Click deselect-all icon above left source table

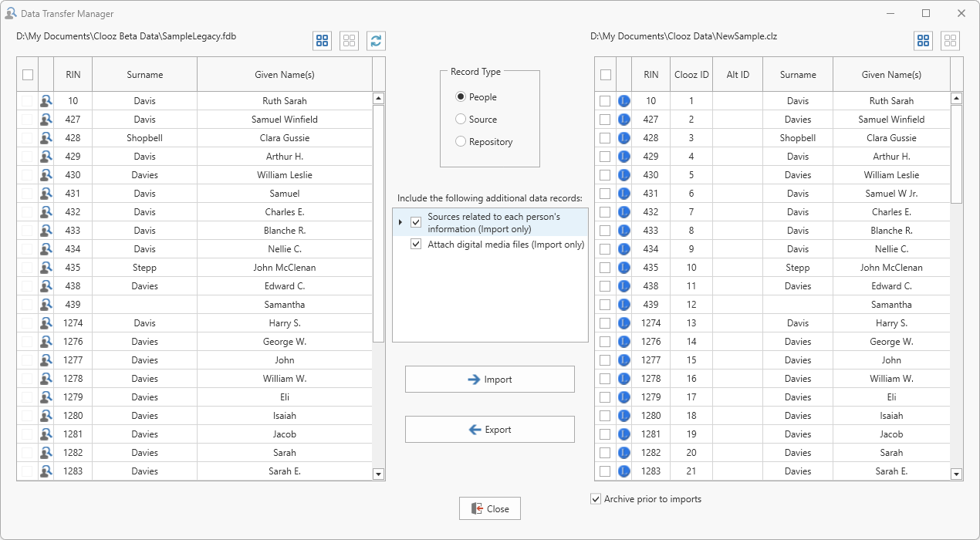(x=350, y=41)
